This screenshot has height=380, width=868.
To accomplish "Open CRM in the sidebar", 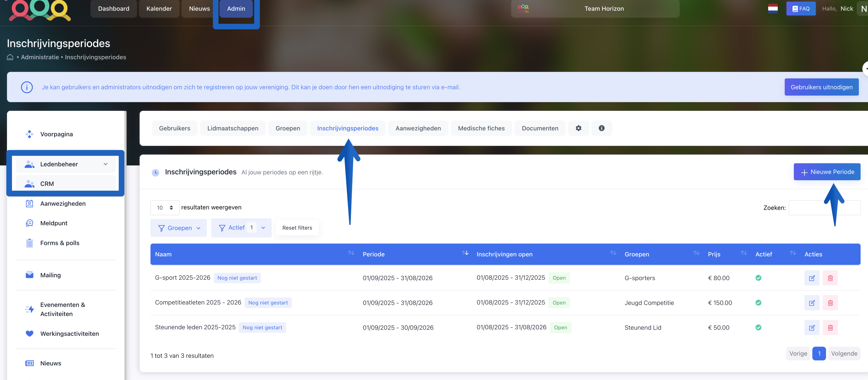I will click(x=66, y=184).
